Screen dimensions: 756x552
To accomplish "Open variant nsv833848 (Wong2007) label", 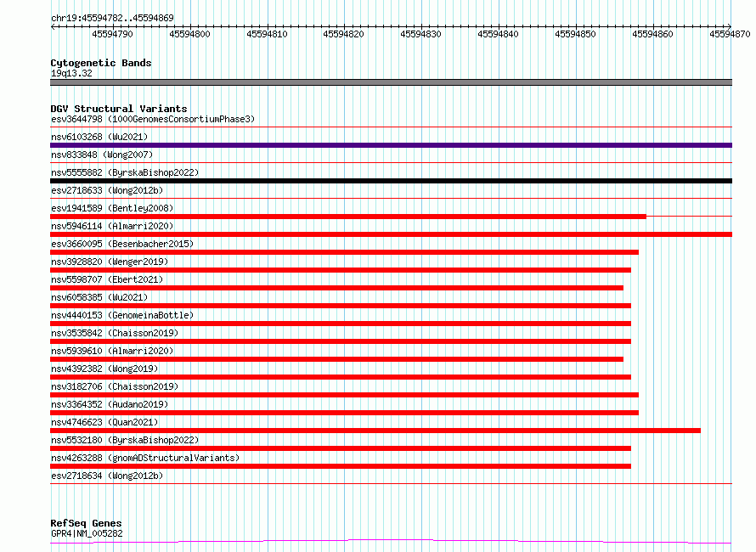I will (x=102, y=155).
